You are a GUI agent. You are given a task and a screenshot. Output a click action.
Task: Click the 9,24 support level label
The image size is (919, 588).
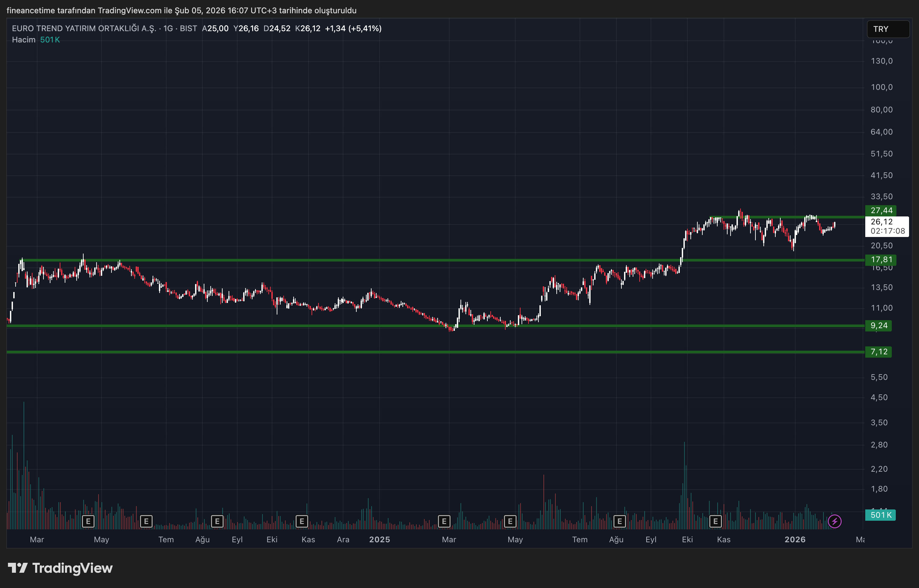tap(878, 326)
